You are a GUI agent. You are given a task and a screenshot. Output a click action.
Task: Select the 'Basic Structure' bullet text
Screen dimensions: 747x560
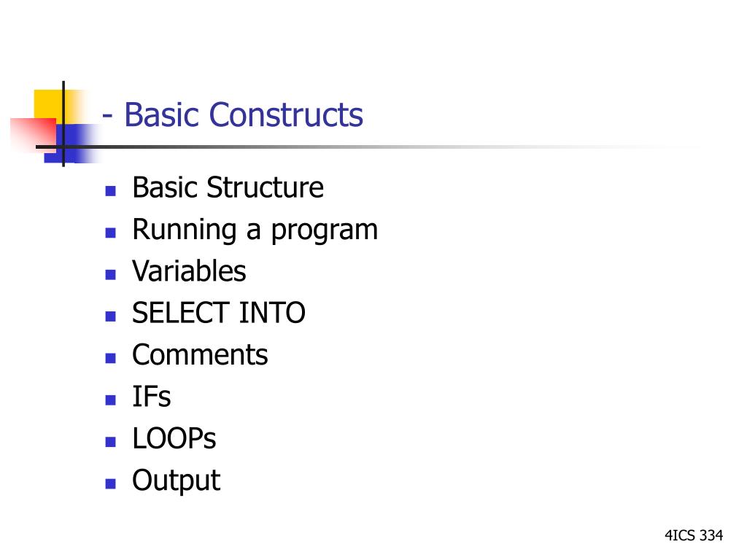tap(228, 187)
